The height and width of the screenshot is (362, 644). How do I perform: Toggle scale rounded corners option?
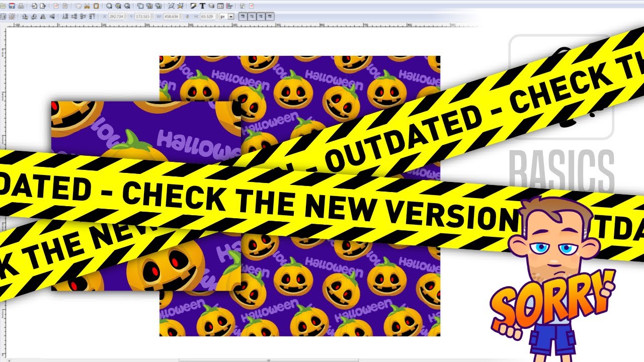(x=252, y=17)
